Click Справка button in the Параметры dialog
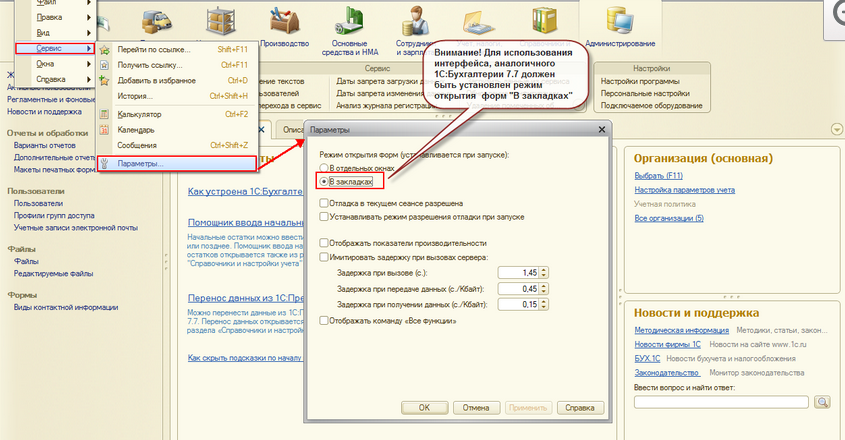 pos(580,408)
